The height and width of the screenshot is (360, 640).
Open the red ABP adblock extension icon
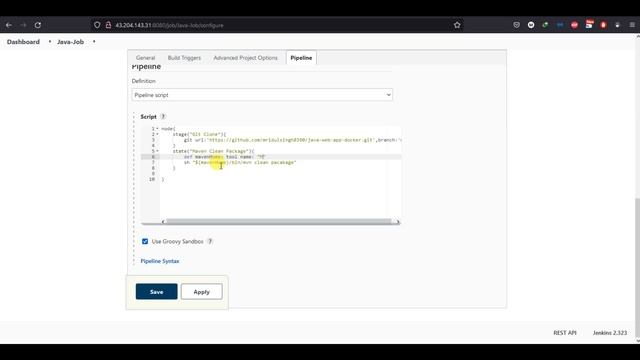pos(574,25)
